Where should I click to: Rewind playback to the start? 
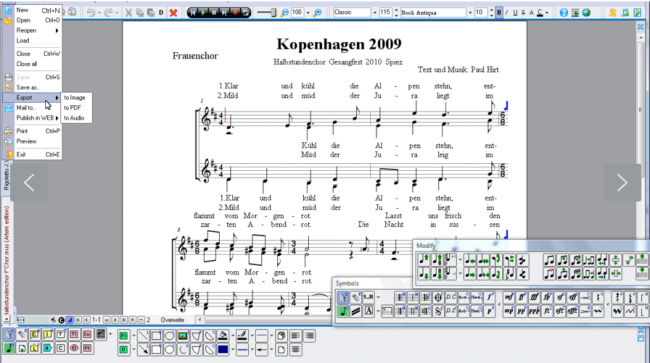(x=193, y=12)
